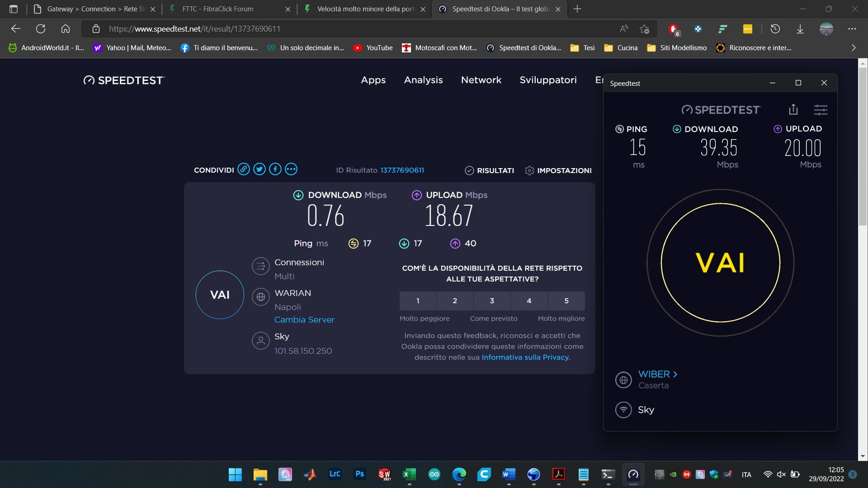Click the browser address bar URL
868x488 pixels.
(x=194, y=29)
